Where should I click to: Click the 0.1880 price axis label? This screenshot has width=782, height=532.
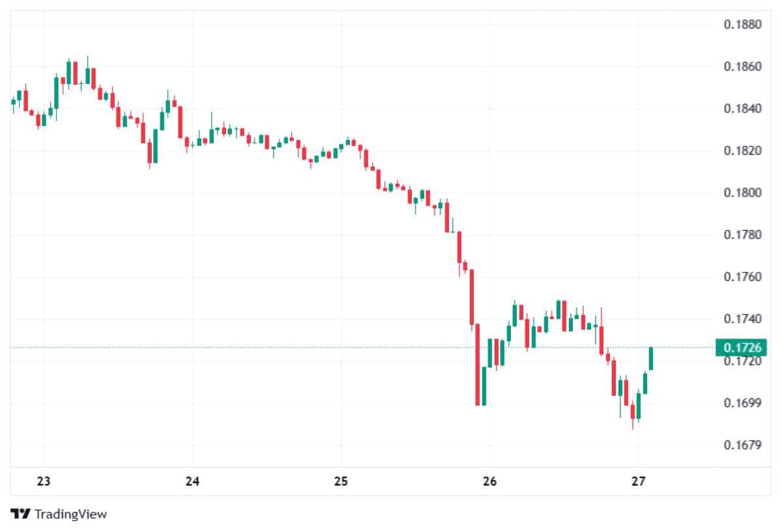(743, 25)
